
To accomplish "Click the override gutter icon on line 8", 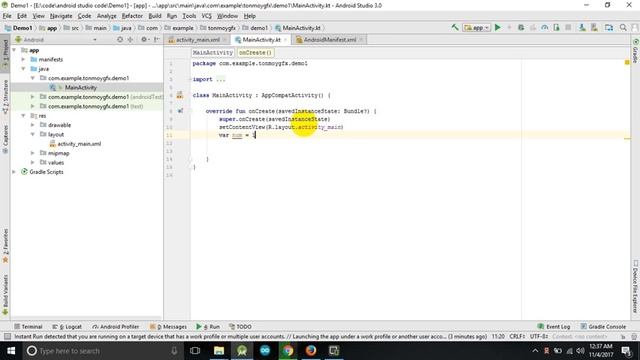I will [x=180, y=111].
